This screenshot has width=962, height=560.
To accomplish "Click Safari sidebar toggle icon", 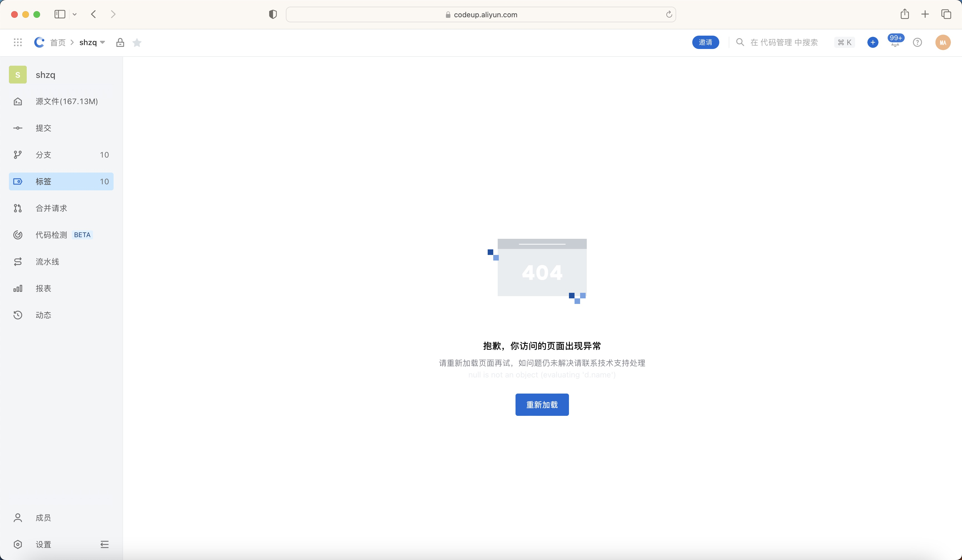I will point(60,14).
